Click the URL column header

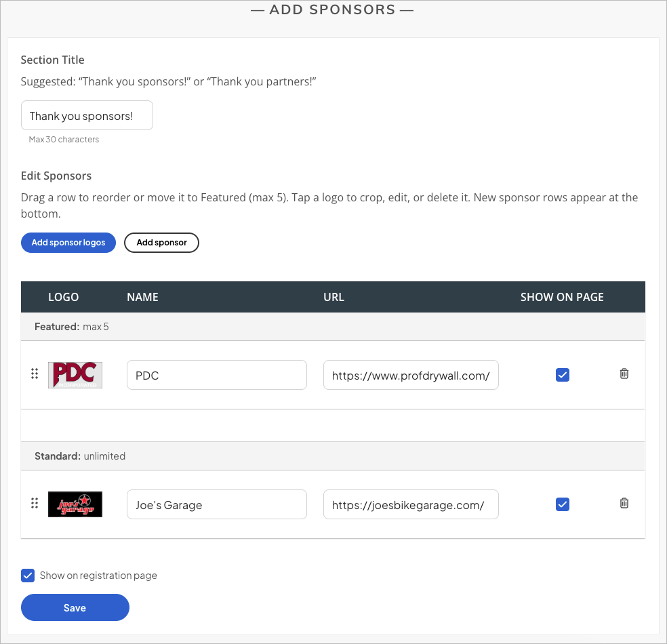click(333, 297)
